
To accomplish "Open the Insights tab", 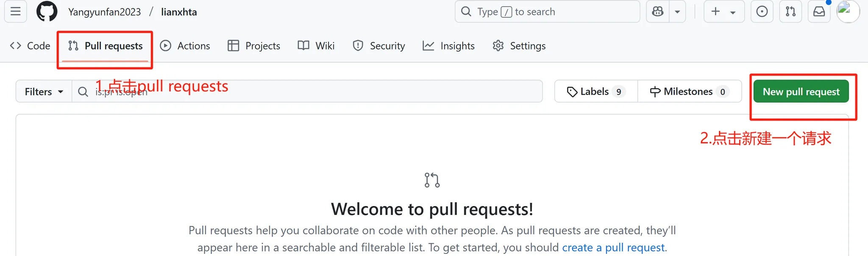I will coord(449,46).
